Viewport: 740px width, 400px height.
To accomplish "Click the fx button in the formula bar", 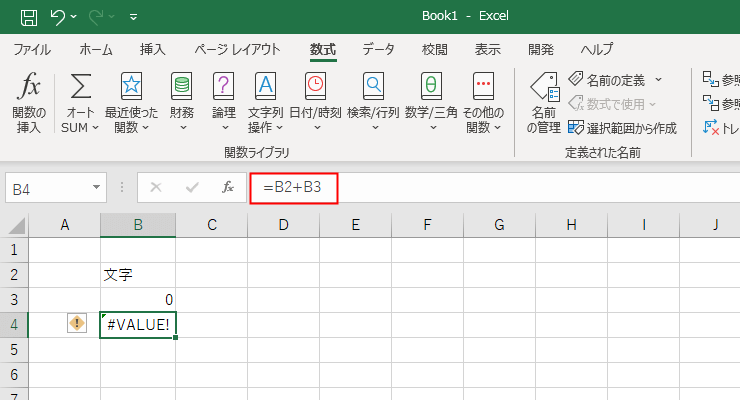I will click(228, 187).
